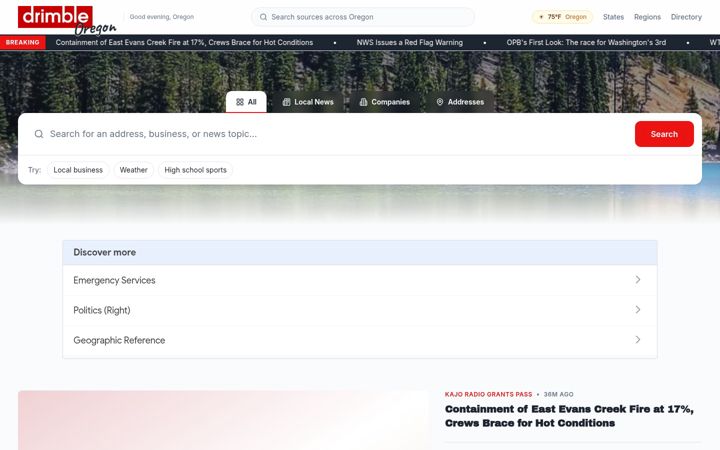Focus the Search sources across Oregon field

[x=363, y=17]
